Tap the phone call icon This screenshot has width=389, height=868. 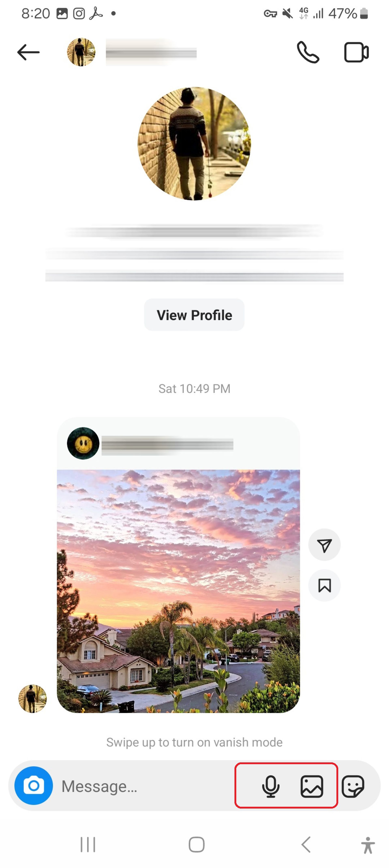(x=308, y=52)
